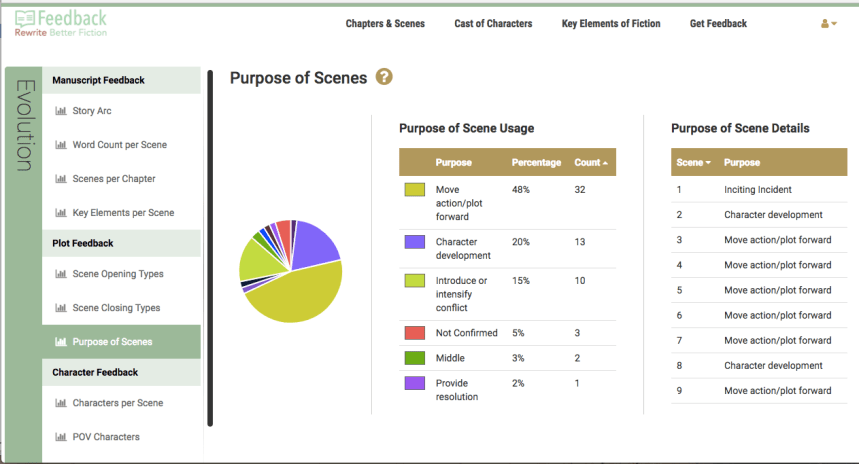Image resolution: width=859 pixels, height=464 pixels.
Task: Sort details by Scene column header
Action: 693,162
